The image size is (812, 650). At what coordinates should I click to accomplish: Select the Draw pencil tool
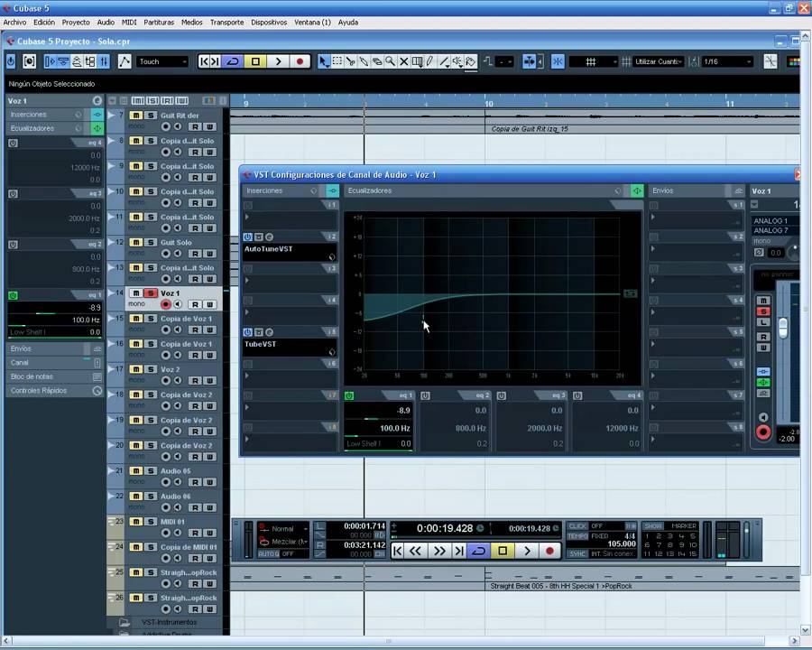tap(429, 61)
